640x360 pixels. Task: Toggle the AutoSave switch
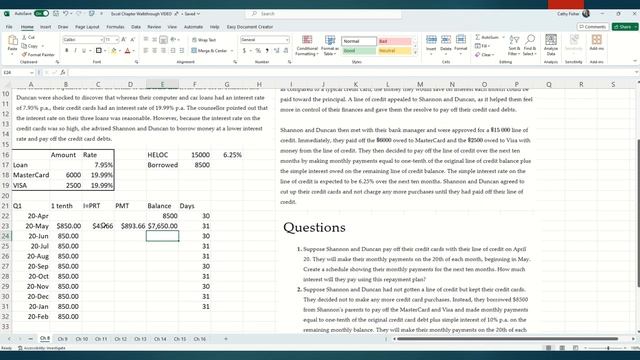[41, 13]
